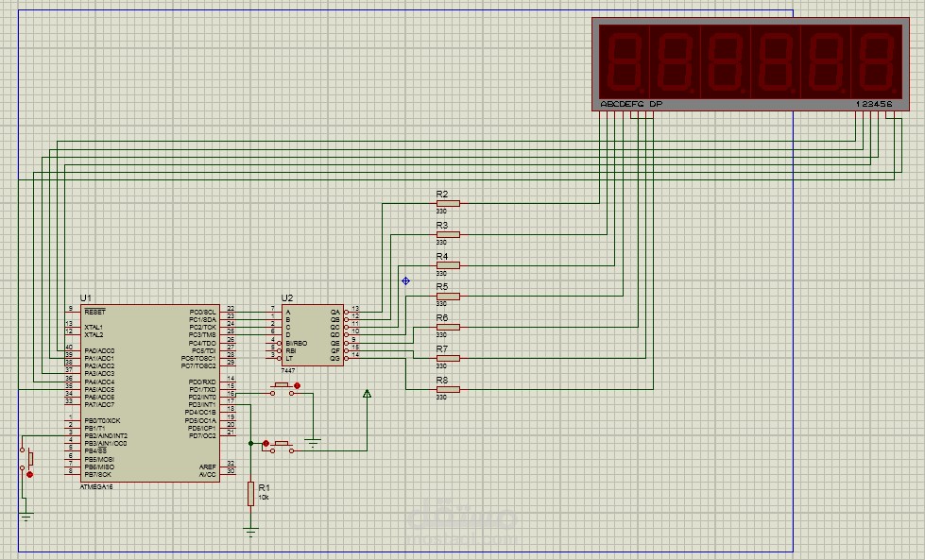Toggle the vertical push button on PB2
Screen dimensions: 925x560
pos(26,460)
